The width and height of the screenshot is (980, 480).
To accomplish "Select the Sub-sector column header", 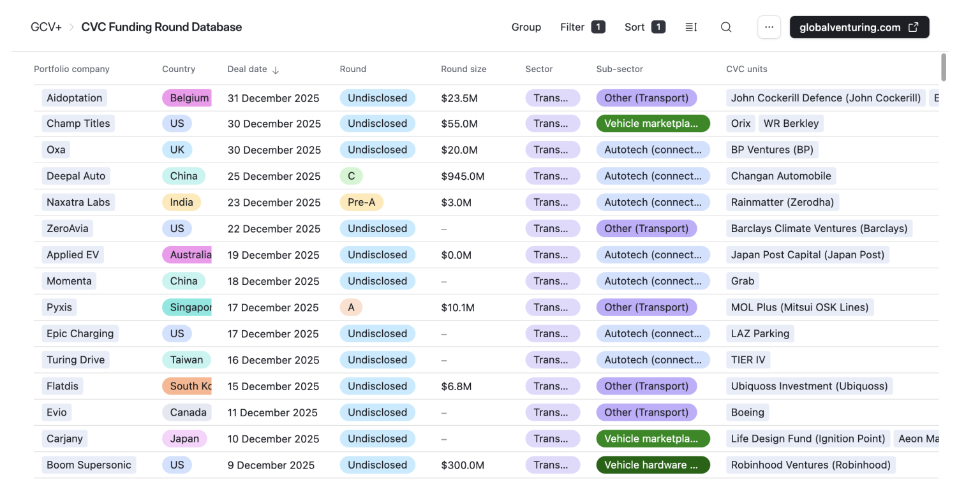I will (x=620, y=69).
